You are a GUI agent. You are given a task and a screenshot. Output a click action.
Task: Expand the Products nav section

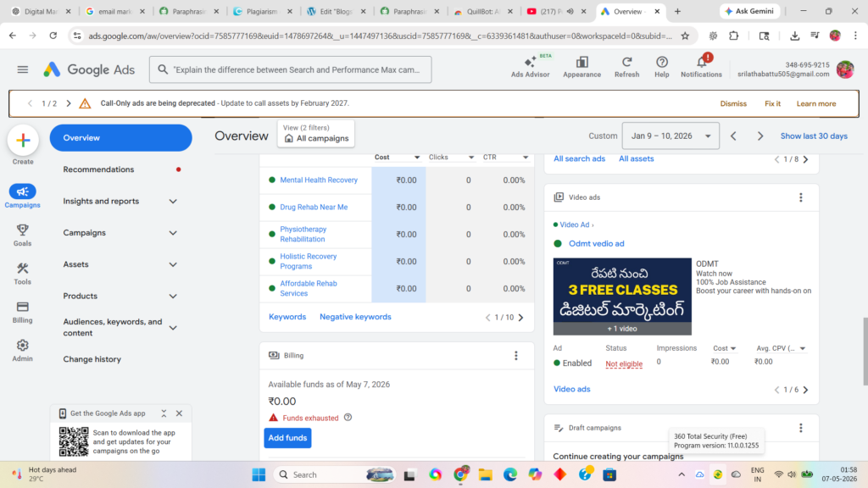tap(173, 296)
